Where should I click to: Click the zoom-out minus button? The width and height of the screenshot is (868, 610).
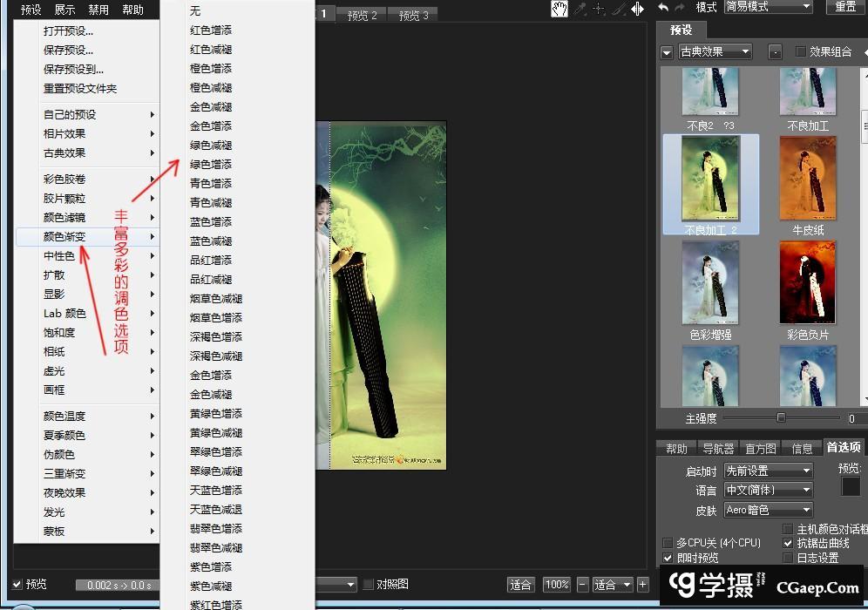click(582, 584)
